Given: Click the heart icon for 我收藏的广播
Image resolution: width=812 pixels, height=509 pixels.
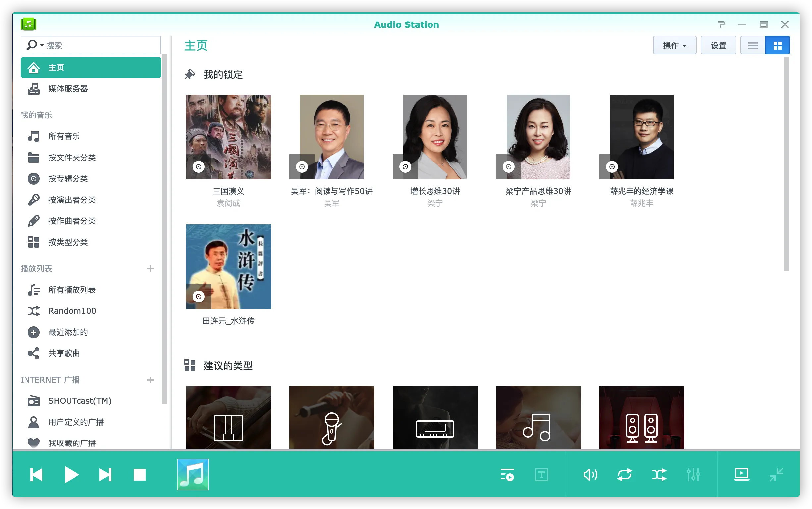Looking at the screenshot, I should pyautogui.click(x=34, y=443).
